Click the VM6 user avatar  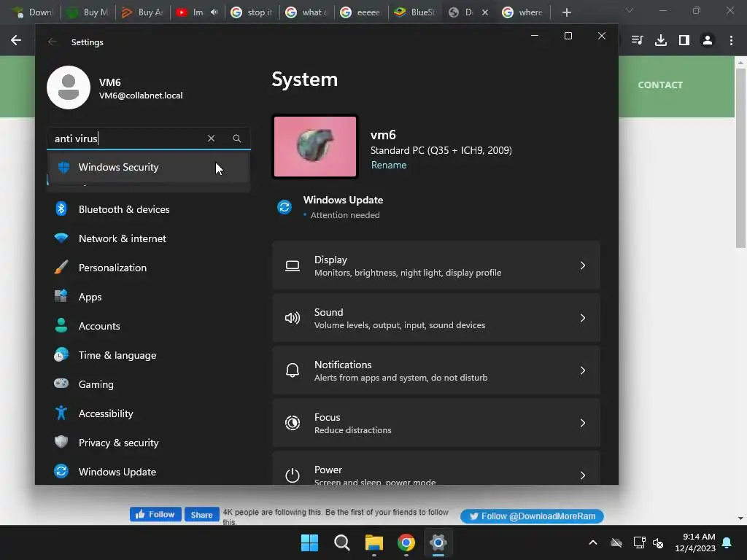[69, 87]
